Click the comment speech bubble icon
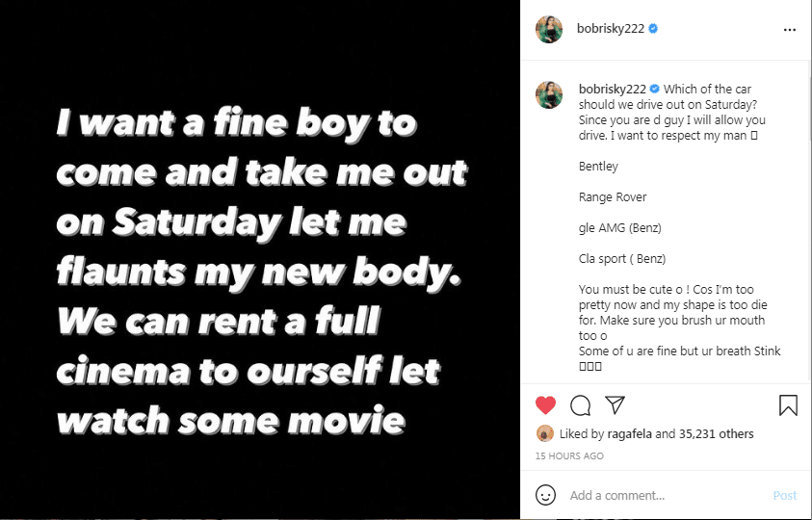The width and height of the screenshot is (812, 520). (580, 405)
